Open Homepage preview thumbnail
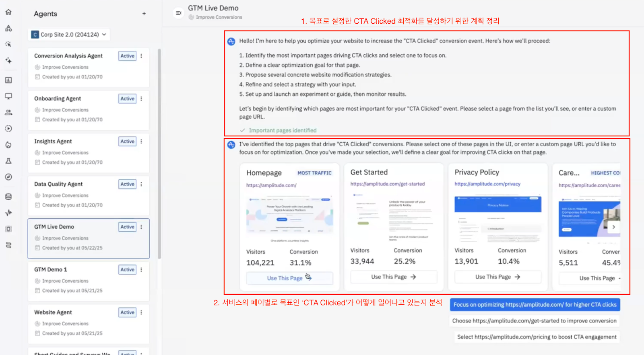Image resolution: width=644 pixels, height=355 pixels. (x=289, y=219)
